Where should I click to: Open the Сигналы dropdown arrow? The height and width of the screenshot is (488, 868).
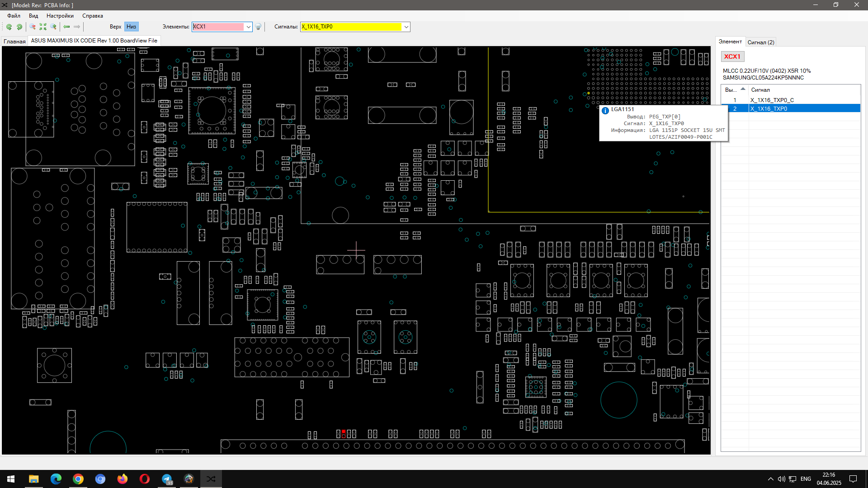[406, 27]
